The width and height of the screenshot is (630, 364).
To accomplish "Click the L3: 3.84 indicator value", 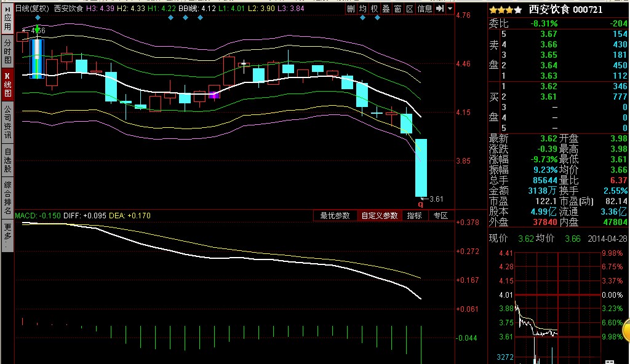I will click(291, 9).
